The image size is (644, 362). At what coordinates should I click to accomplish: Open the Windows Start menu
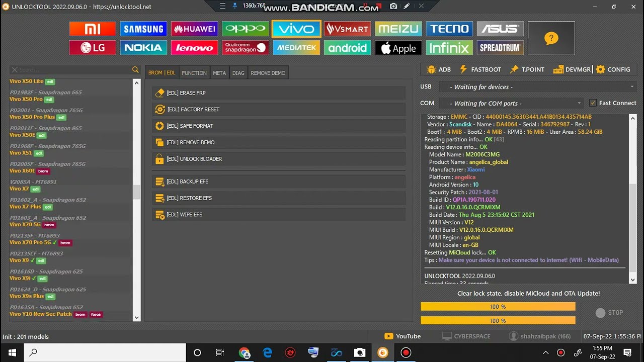12,352
